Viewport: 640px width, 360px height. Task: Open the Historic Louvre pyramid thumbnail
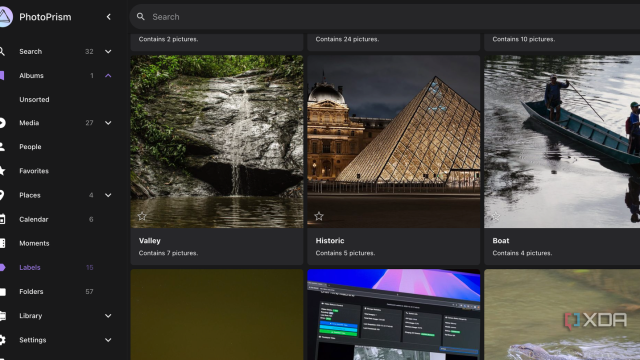pos(393,141)
